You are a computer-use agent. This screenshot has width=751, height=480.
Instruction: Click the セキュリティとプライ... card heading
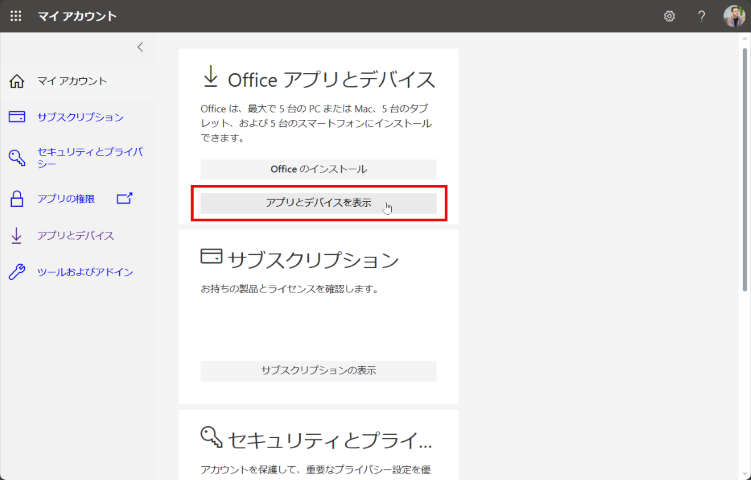coord(330,440)
